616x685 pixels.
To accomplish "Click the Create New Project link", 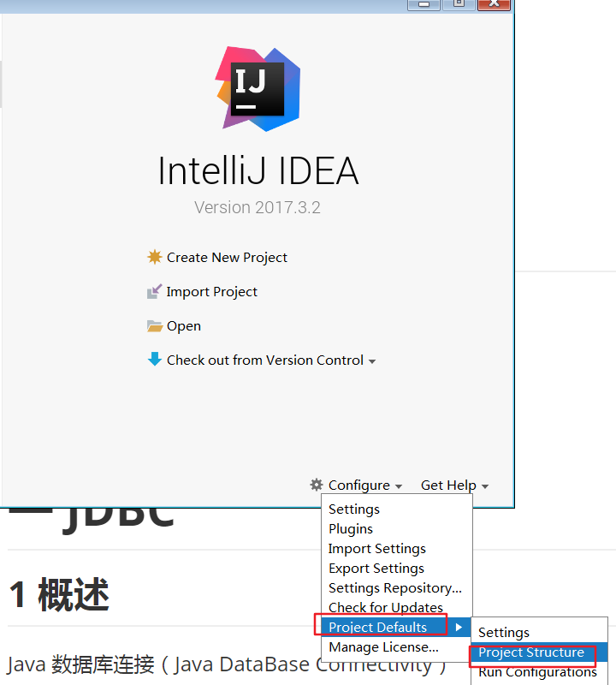I will (x=227, y=258).
